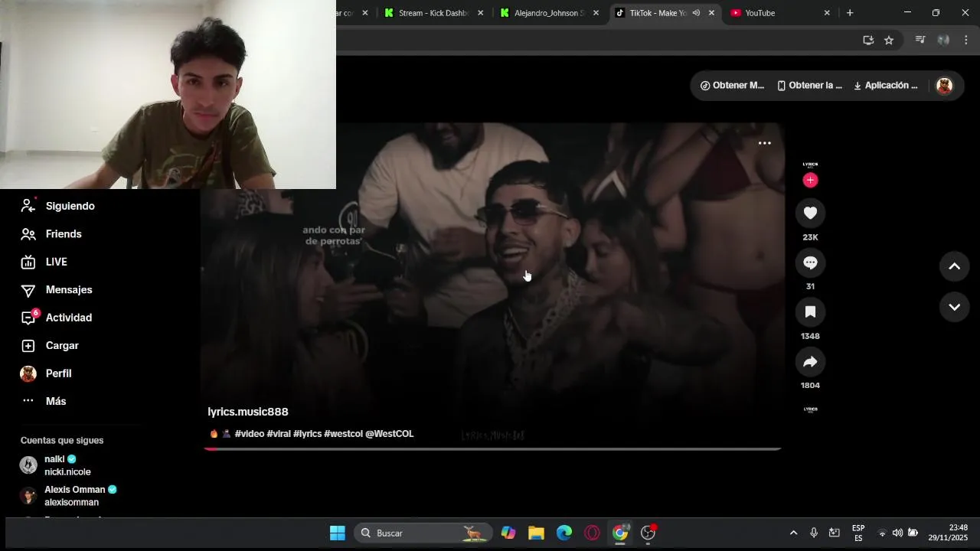Open the Chrome media control icon
This screenshot has height=551, width=980.
920,41
